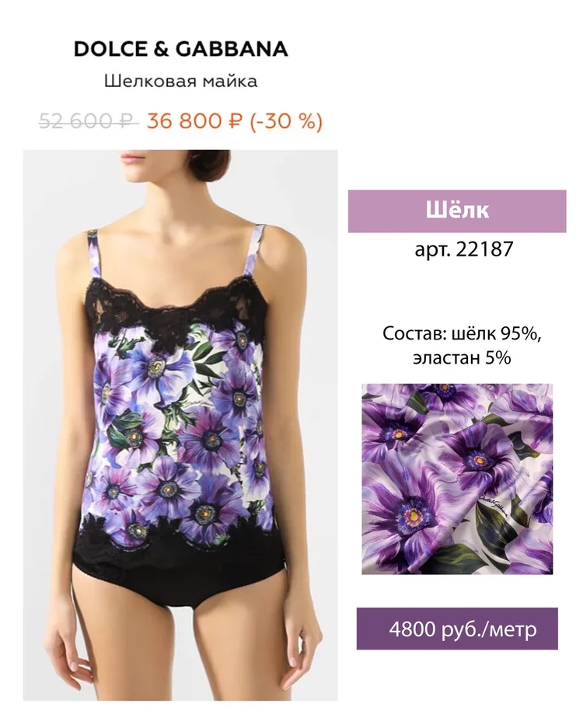Click the crossed-out 52 600 ₽ old price
This screenshot has width=583, height=728.
pos(89,121)
